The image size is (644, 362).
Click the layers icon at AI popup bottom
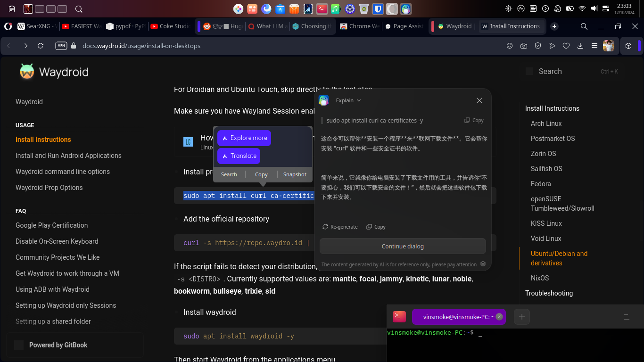pos(483,264)
